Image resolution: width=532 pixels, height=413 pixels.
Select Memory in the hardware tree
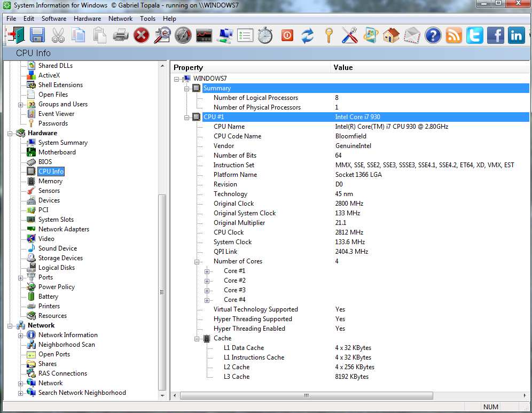point(50,181)
